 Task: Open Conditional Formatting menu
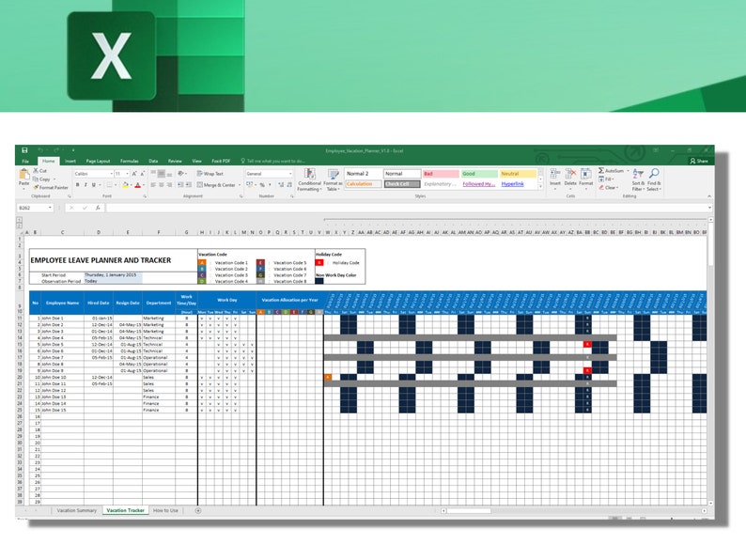click(x=309, y=179)
